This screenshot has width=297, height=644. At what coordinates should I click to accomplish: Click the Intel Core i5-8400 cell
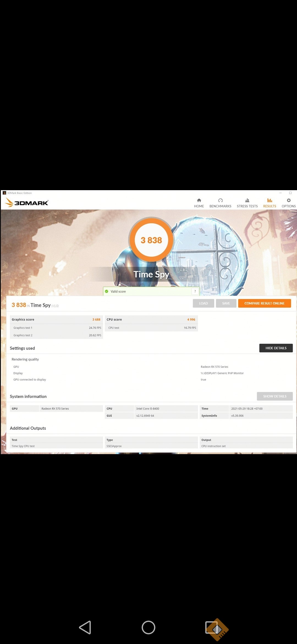pyautogui.click(x=166, y=409)
